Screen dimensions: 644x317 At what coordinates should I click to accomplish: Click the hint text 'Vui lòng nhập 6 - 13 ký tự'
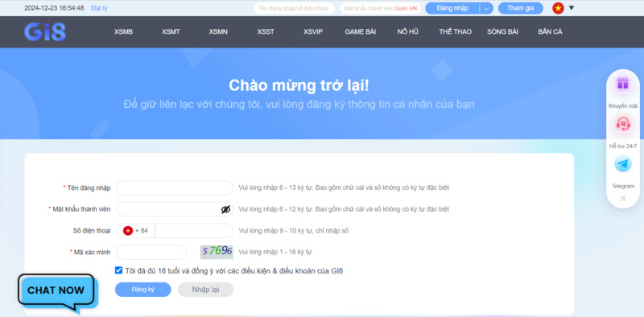pyautogui.click(x=275, y=187)
